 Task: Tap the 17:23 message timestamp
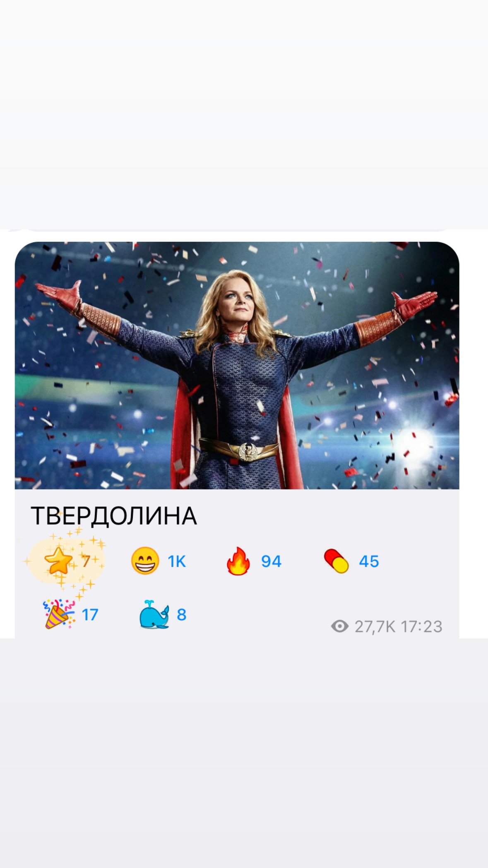pos(422,627)
